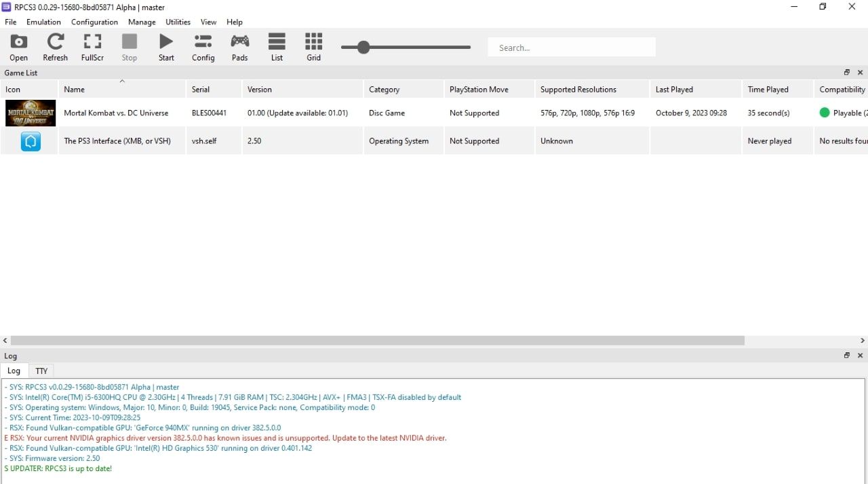This screenshot has width=868, height=484.
Task: Enter fullscreen using the FullScr icon
Action: (92, 47)
